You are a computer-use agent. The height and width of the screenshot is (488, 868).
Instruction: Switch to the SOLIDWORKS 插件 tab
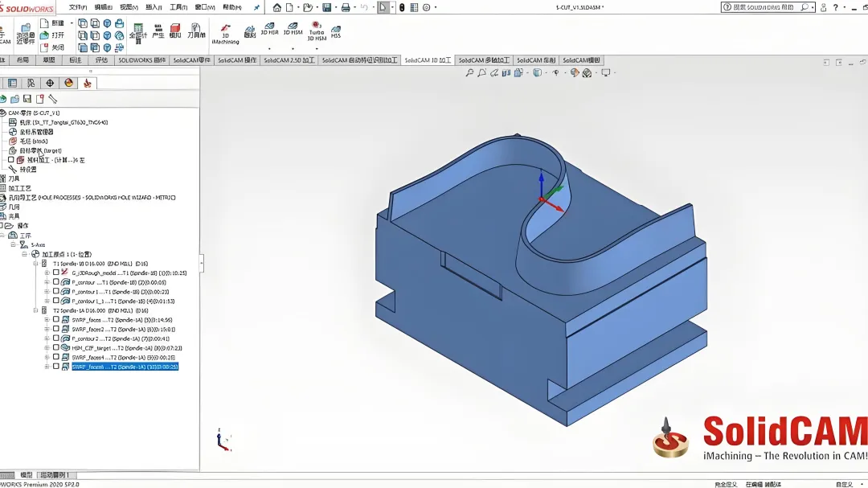coord(141,60)
